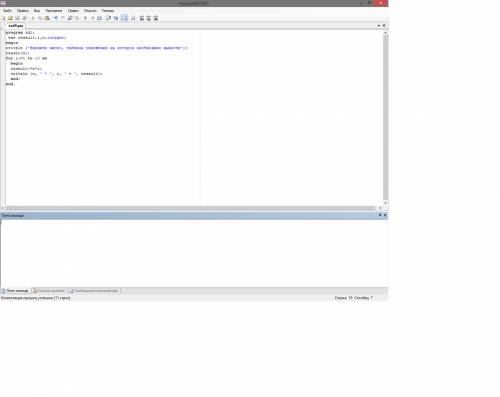
Task: Click on the writeln line in editor
Action: 96,48
